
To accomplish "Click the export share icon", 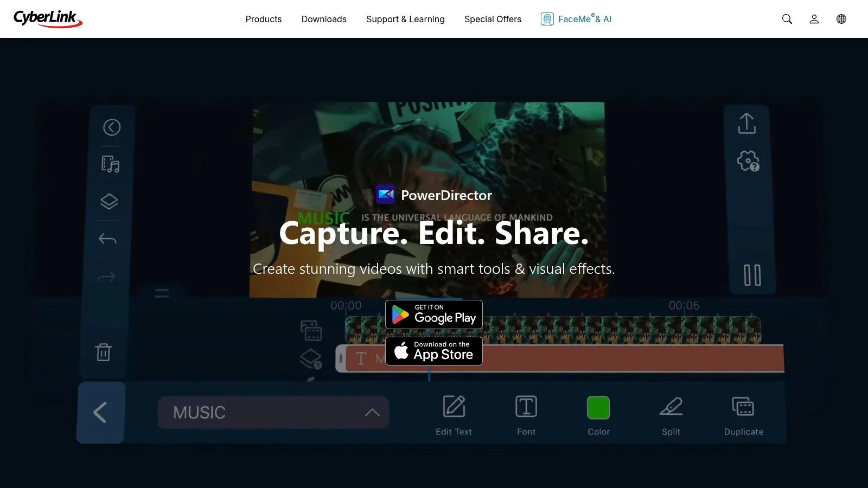I will click(747, 123).
